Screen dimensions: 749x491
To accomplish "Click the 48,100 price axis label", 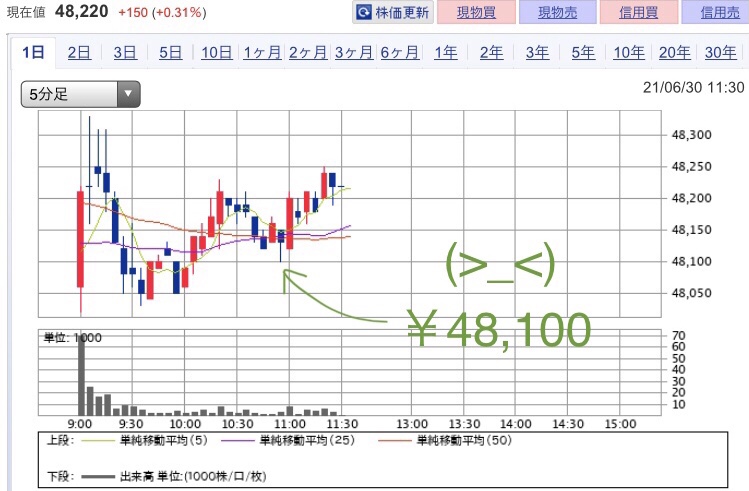I will pyautogui.click(x=692, y=261).
